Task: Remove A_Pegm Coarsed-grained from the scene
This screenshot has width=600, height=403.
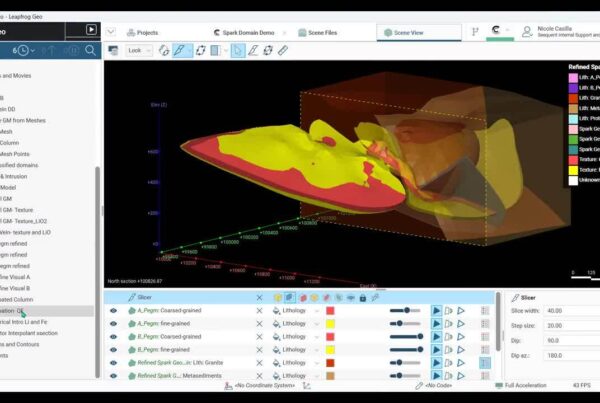Action: (259, 311)
